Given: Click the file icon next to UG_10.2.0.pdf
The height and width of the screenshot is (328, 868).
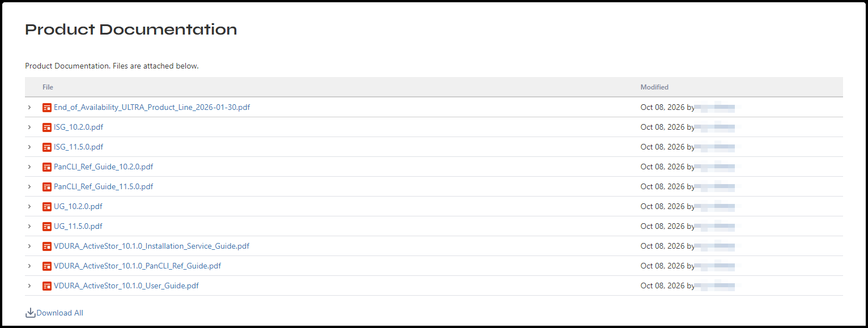Looking at the screenshot, I should pyautogui.click(x=47, y=206).
